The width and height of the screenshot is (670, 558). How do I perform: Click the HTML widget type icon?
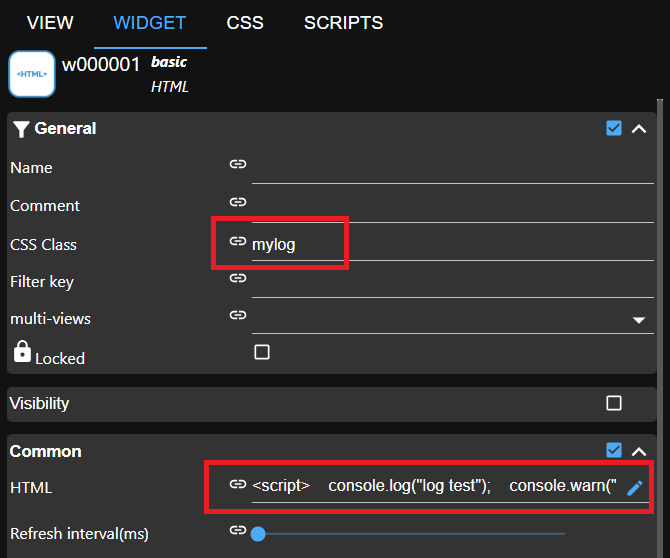pyautogui.click(x=31, y=74)
